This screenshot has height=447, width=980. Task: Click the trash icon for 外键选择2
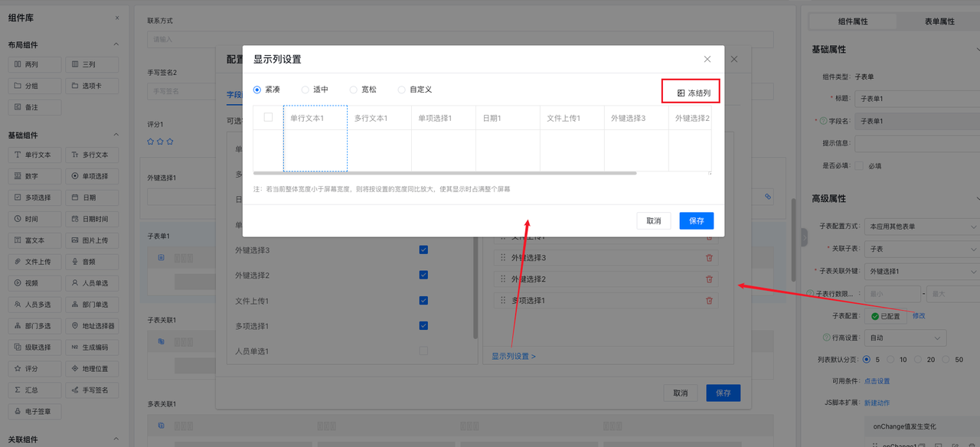pos(708,279)
